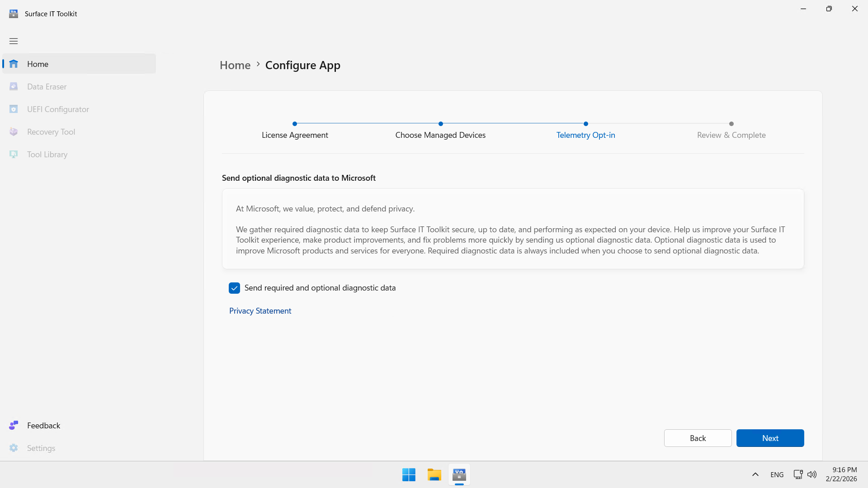Uncheck Send required and optional diagnostic data

[234, 288]
